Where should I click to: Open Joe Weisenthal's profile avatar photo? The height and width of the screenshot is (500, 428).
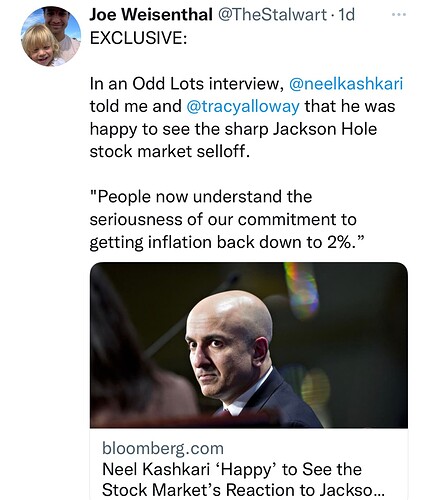51,36
